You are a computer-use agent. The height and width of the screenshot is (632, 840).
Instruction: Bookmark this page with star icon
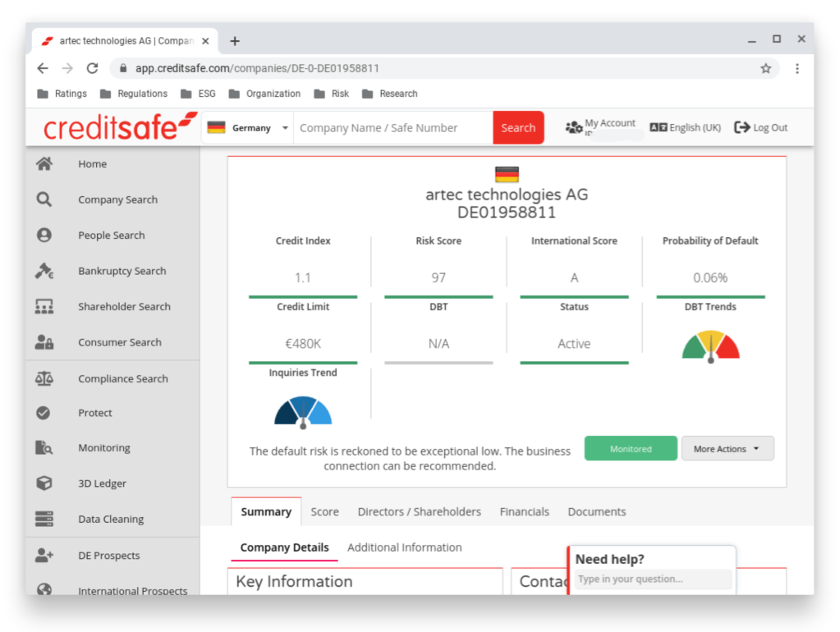coord(765,68)
